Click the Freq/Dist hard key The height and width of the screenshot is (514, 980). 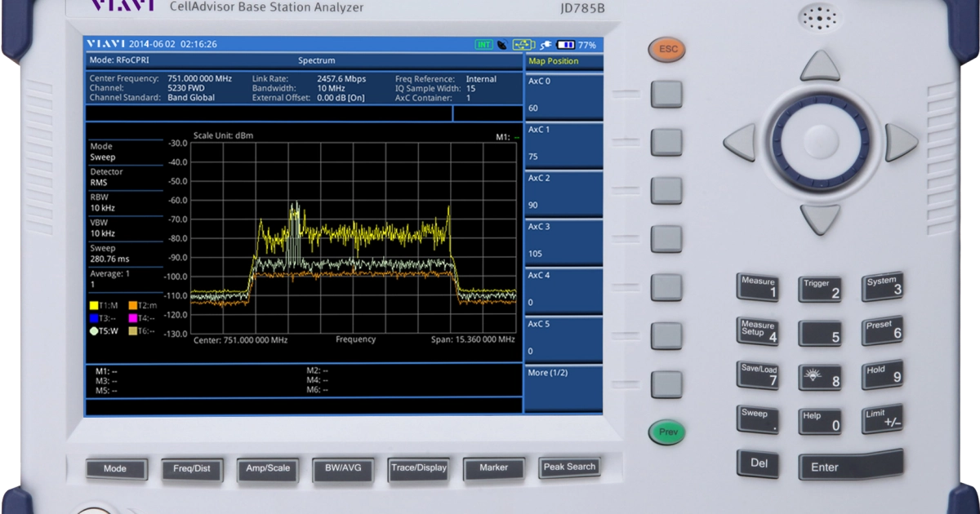(x=192, y=469)
